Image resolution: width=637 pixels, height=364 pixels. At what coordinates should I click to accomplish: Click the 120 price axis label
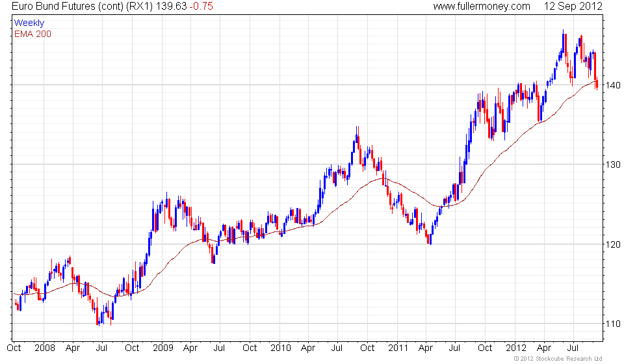point(614,244)
